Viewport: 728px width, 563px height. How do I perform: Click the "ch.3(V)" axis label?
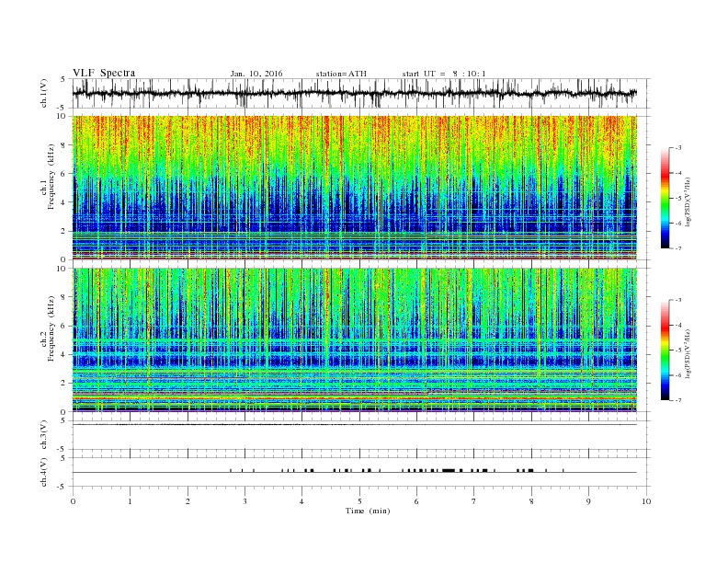pos(44,435)
